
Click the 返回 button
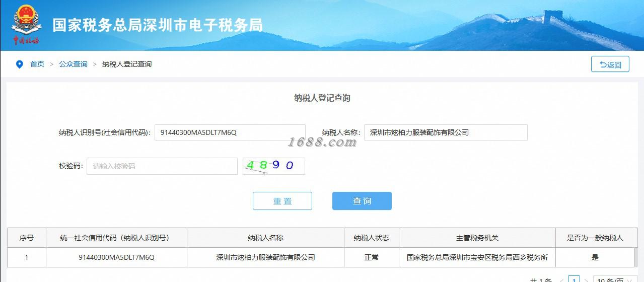coord(610,64)
